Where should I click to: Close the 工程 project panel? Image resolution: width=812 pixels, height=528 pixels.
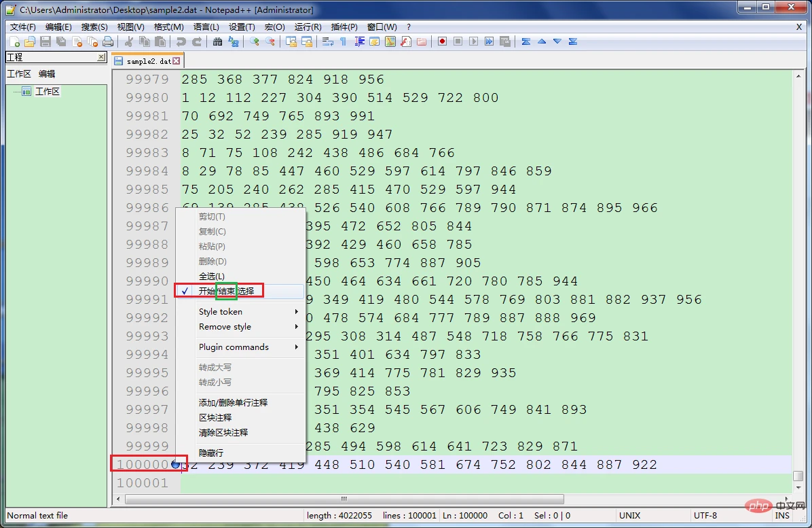tap(101, 57)
